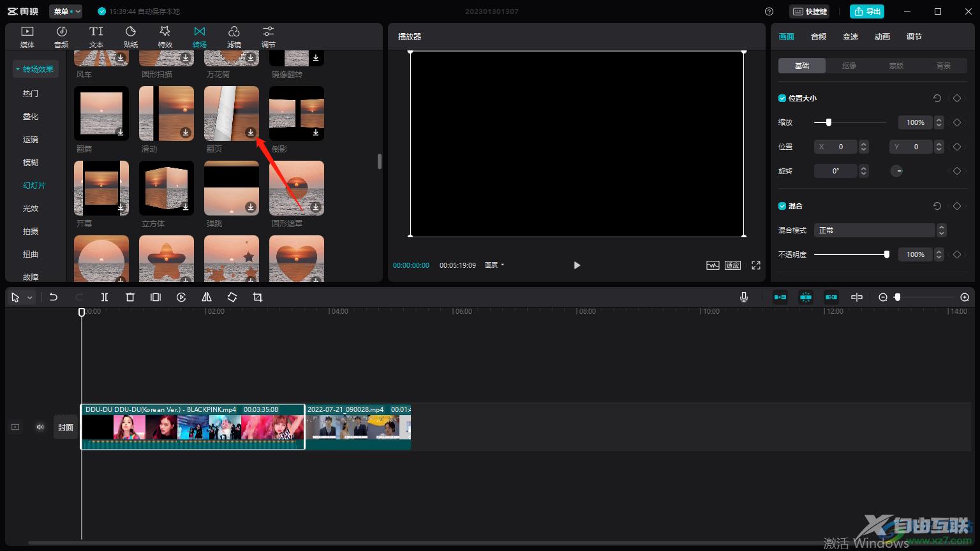Choose the 叠化 transition category

click(x=31, y=116)
